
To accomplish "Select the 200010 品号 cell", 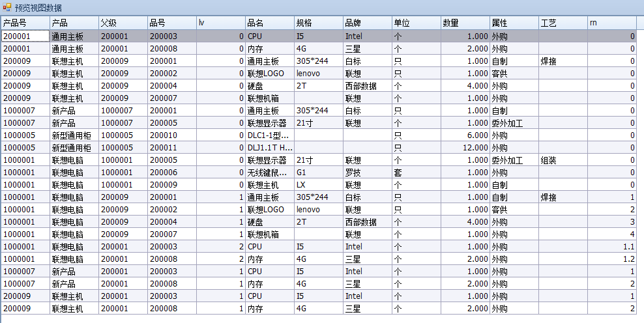I will [x=172, y=135].
